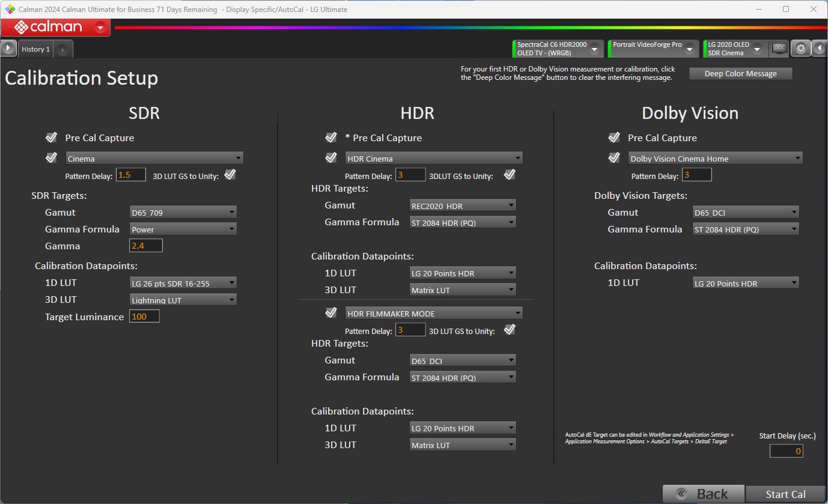Open the round arrow on LG 2020 OLED tab
The width and height of the screenshot is (828, 504).
[757, 49]
